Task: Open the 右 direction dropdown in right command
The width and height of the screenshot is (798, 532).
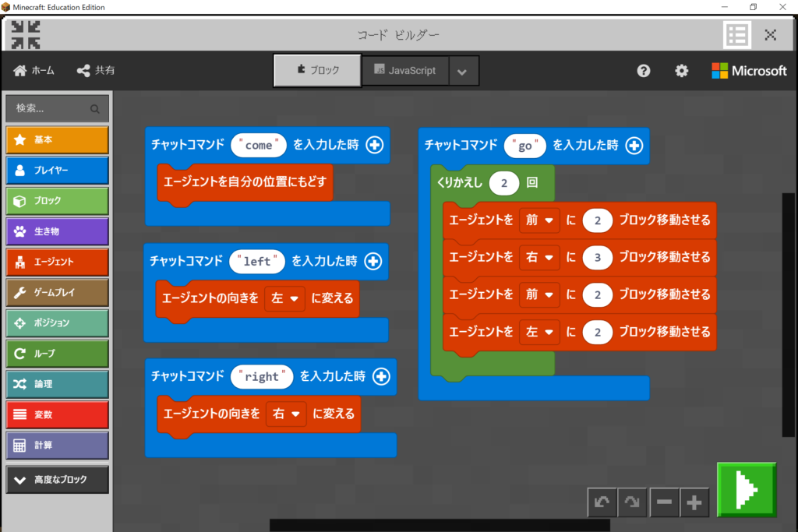Action: pos(285,414)
